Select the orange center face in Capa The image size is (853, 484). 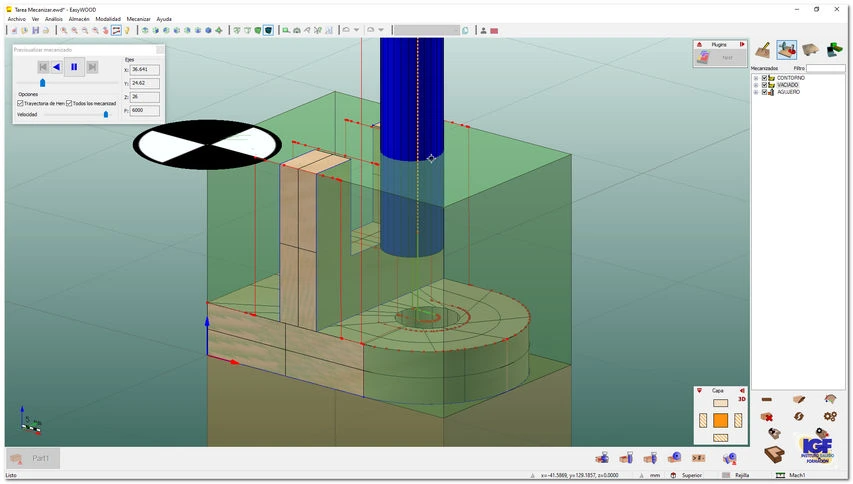[x=720, y=420]
